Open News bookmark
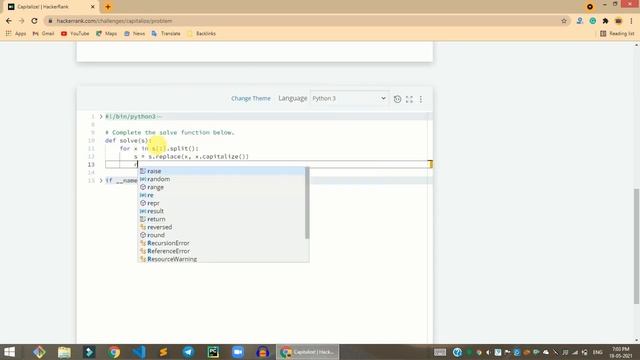The image size is (640, 360). (134, 33)
